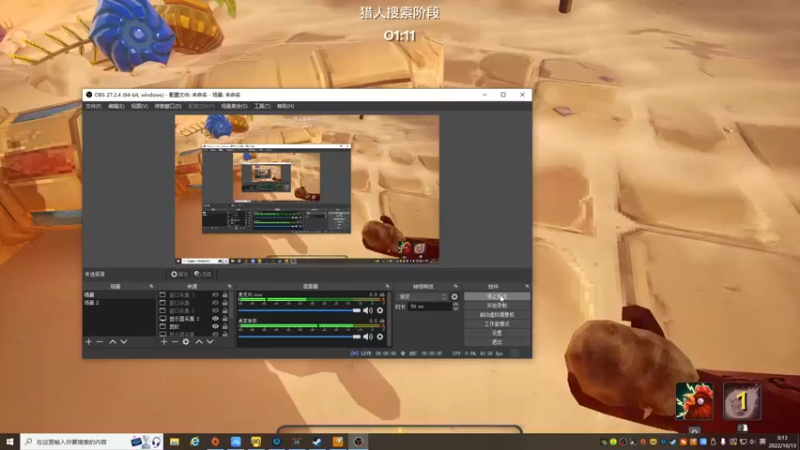Image resolution: width=800 pixels, height=450 pixels.
Task: Click the 时长 50 ms duration field
Action: pyautogui.click(x=430, y=307)
